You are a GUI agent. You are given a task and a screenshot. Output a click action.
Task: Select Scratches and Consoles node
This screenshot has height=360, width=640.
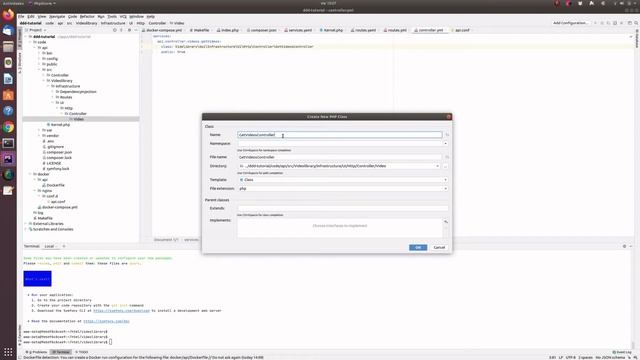click(x=53, y=229)
